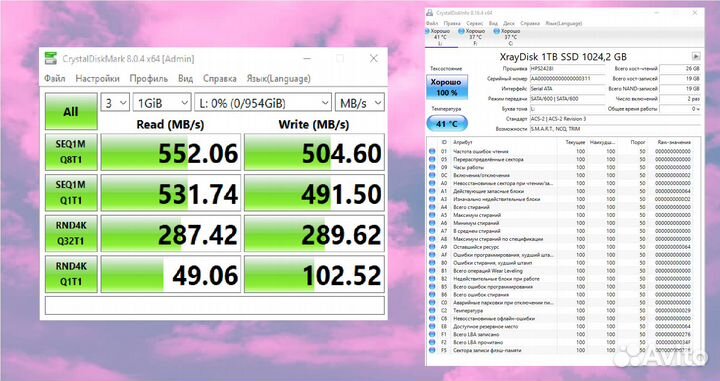The width and height of the screenshot is (720, 381).
Task: Click status dot for attribute C2 temperature row
Action: click(x=432, y=311)
